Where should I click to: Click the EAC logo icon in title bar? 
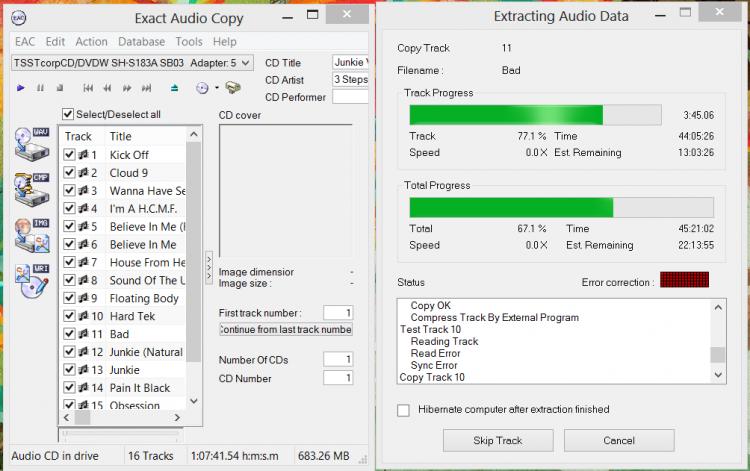tap(19, 18)
